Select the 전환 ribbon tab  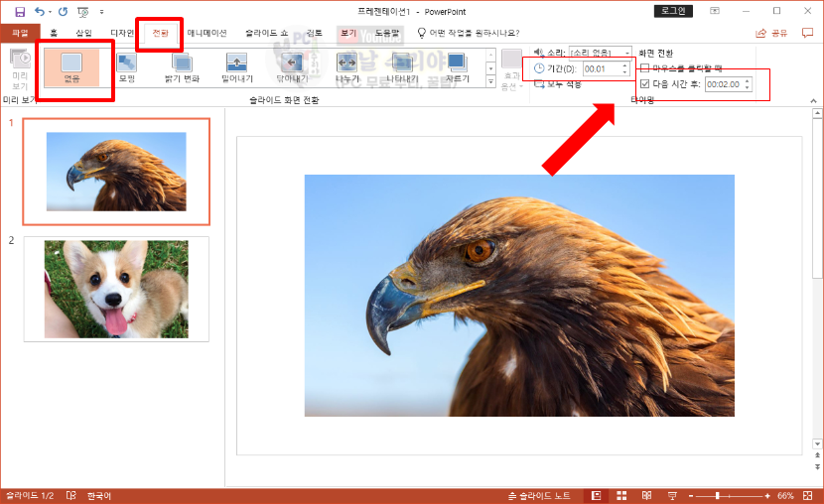coord(160,33)
